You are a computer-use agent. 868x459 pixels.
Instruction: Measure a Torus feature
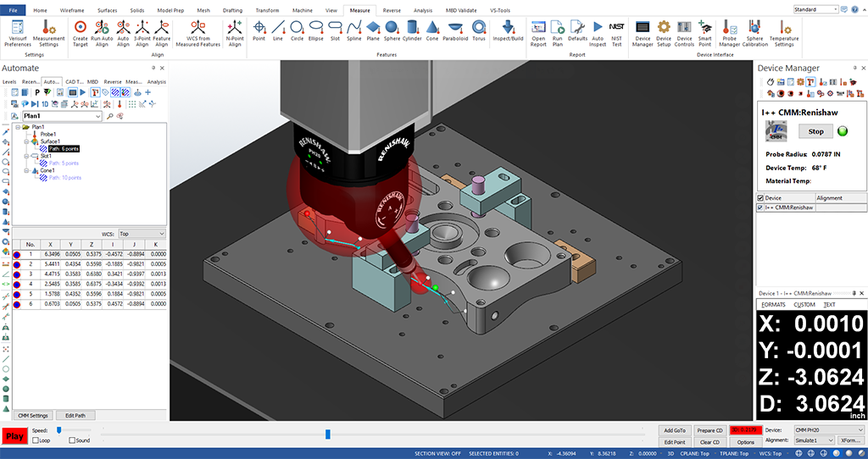tap(479, 30)
